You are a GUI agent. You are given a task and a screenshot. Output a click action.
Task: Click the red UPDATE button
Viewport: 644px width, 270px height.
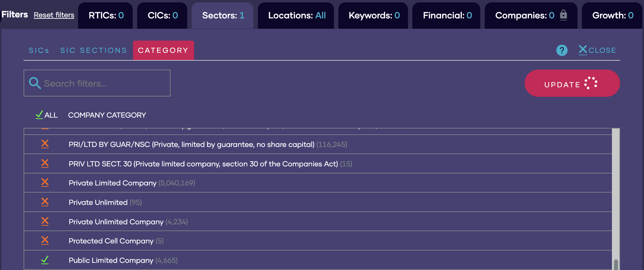[572, 83]
